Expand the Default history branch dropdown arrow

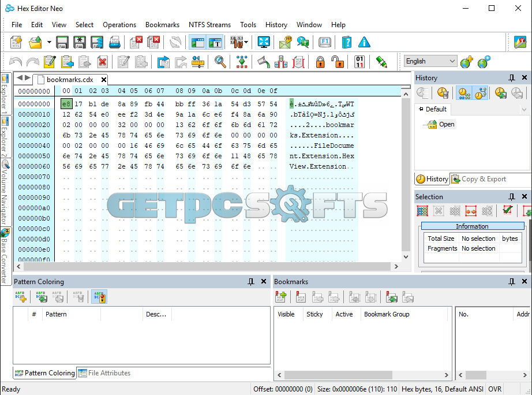[x=524, y=109]
